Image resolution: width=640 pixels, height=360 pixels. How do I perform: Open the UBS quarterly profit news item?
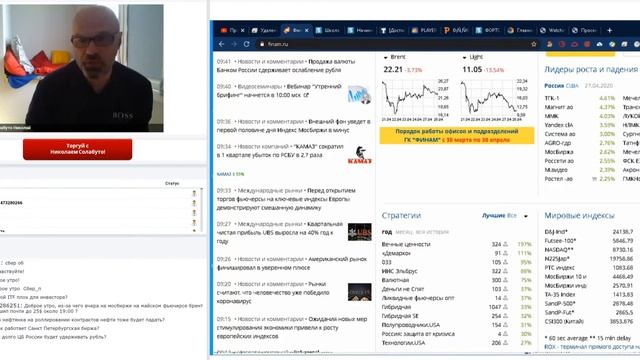[x=280, y=233]
